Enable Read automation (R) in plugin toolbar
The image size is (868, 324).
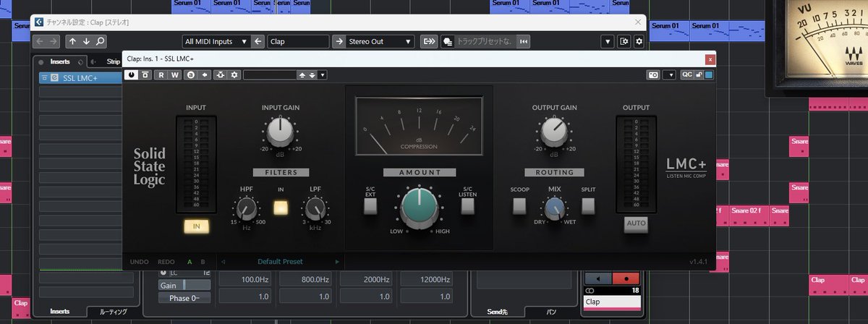pyautogui.click(x=161, y=74)
